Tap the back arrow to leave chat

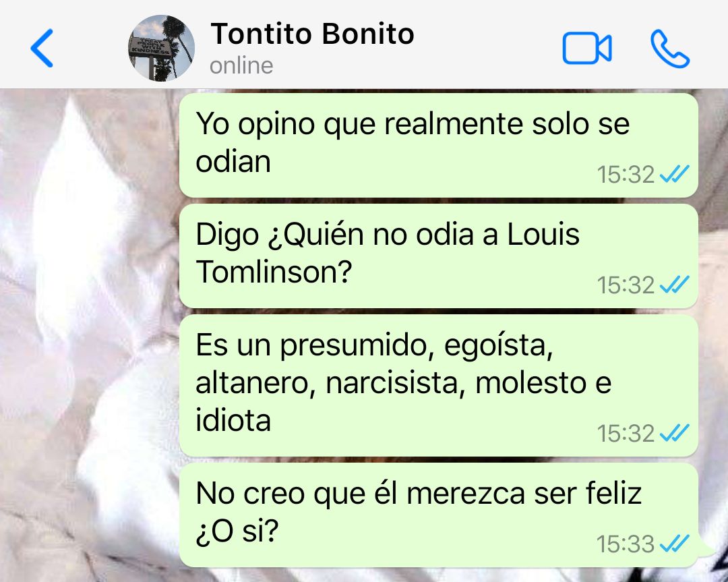pos(42,48)
